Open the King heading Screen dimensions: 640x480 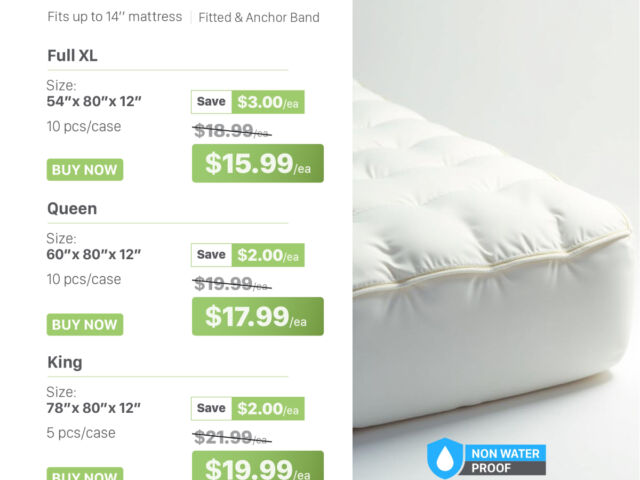[x=65, y=362]
